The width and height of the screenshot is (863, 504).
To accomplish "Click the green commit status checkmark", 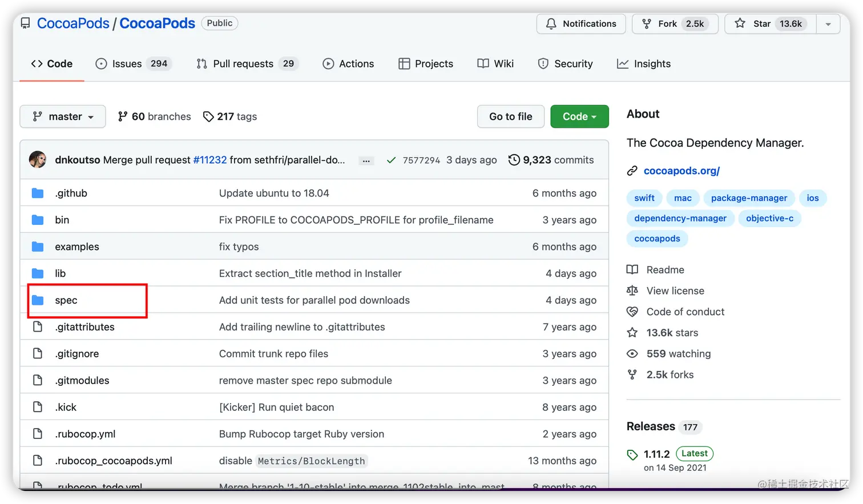I will point(391,160).
